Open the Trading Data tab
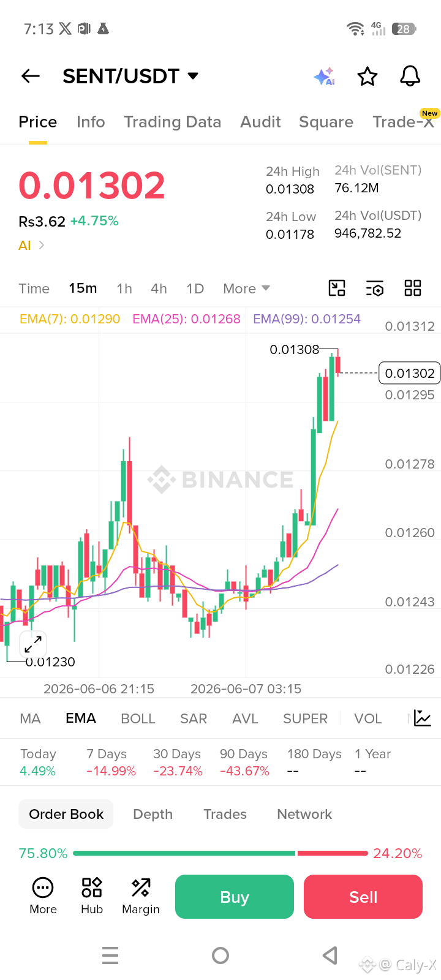441x980 pixels. 173,122
